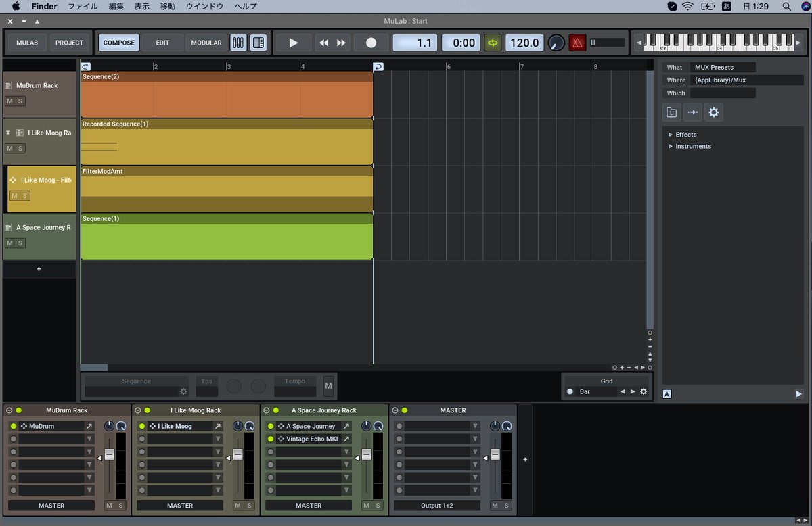Switch to the COMPOSE view
The image size is (812, 526).
[119, 43]
